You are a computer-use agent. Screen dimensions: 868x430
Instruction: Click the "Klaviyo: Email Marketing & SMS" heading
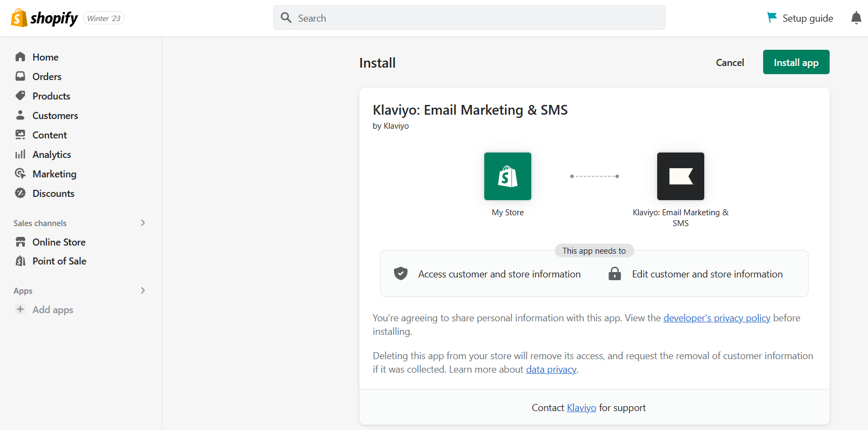point(470,110)
